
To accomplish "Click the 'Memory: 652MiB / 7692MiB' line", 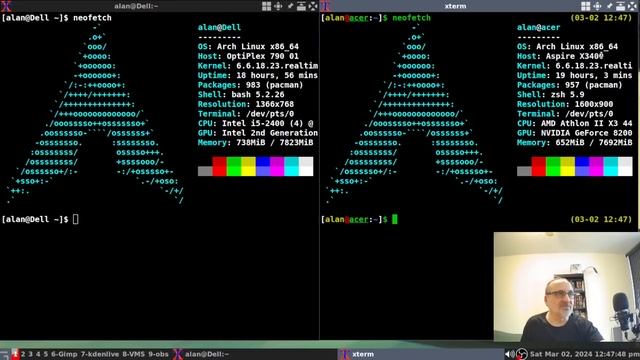I will click(574, 142).
